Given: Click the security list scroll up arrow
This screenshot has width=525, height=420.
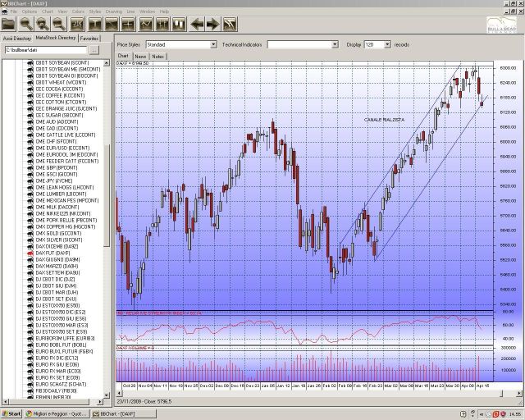Looking at the screenshot, I should coord(107,63).
